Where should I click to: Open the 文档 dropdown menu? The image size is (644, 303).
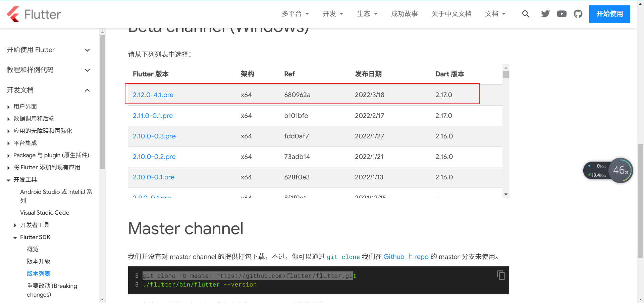(x=495, y=14)
